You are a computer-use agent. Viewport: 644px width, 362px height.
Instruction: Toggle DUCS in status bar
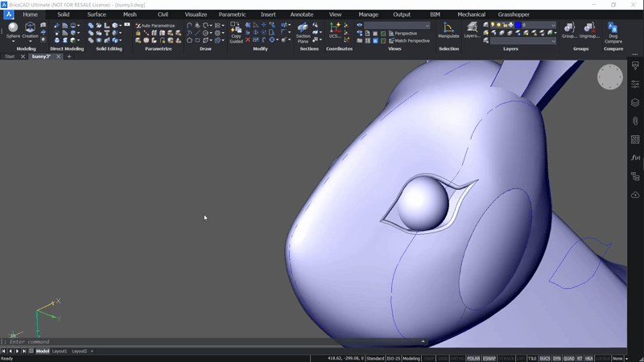pos(545,359)
